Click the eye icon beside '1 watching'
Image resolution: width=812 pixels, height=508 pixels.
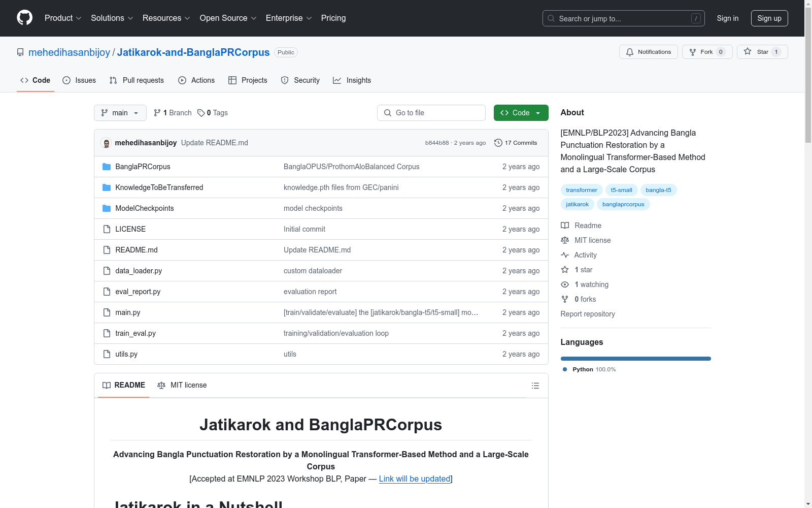pyautogui.click(x=565, y=284)
